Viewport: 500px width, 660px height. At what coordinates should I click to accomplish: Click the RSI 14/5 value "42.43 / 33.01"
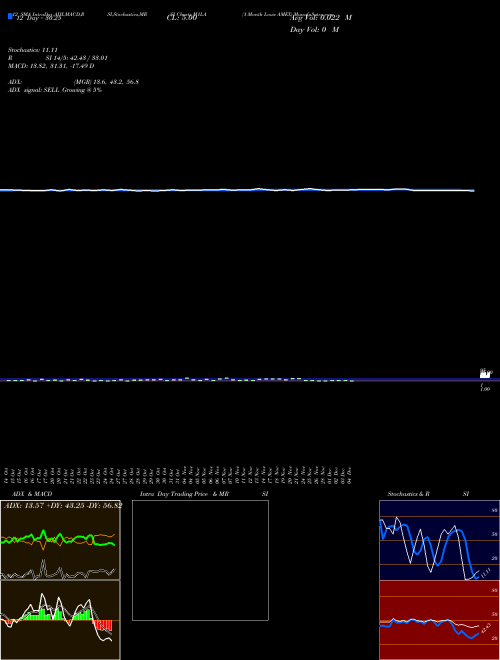click(x=87, y=58)
